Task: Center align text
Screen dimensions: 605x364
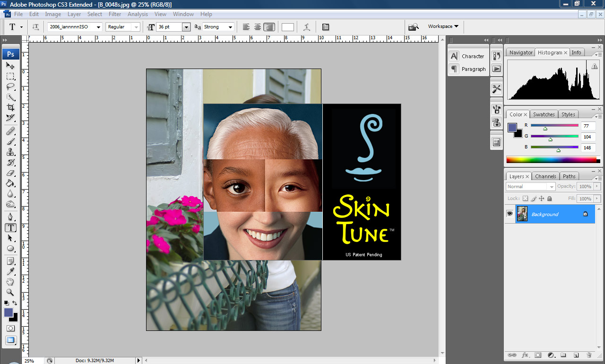Action: [x=258, y=27]
